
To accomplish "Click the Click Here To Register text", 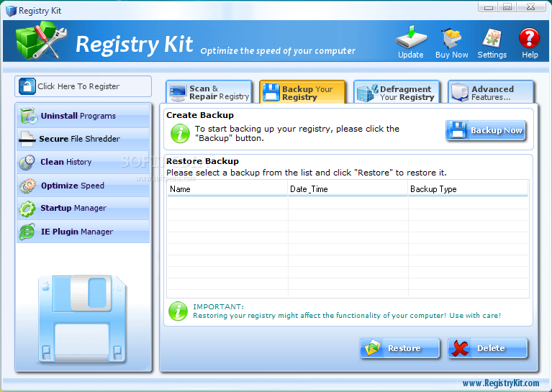I will [78, 86].
